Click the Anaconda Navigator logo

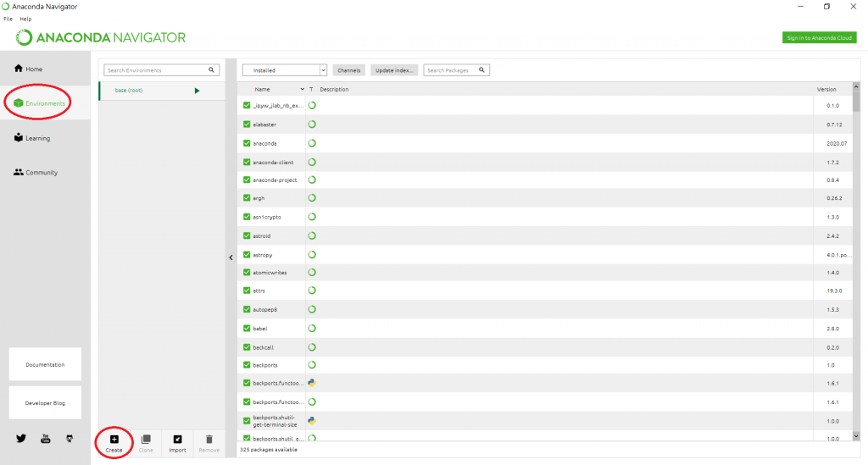click(x=100, y=37)
